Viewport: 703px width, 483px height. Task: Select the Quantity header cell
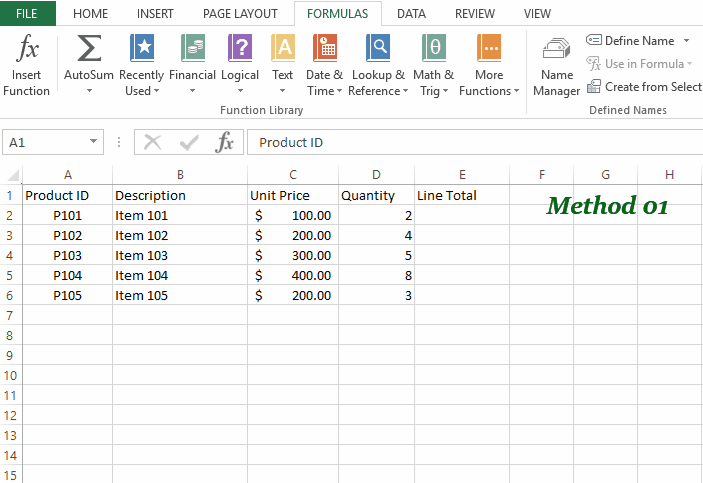377,196
